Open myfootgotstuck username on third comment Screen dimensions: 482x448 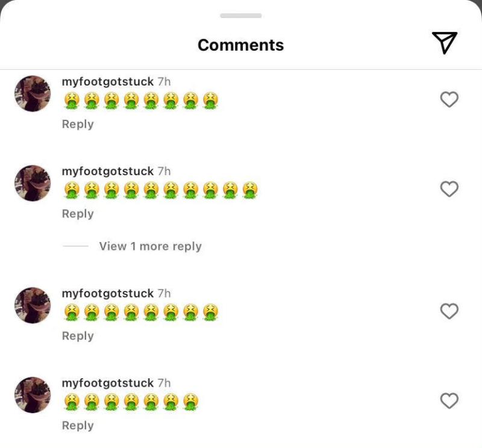pos(108,293)
